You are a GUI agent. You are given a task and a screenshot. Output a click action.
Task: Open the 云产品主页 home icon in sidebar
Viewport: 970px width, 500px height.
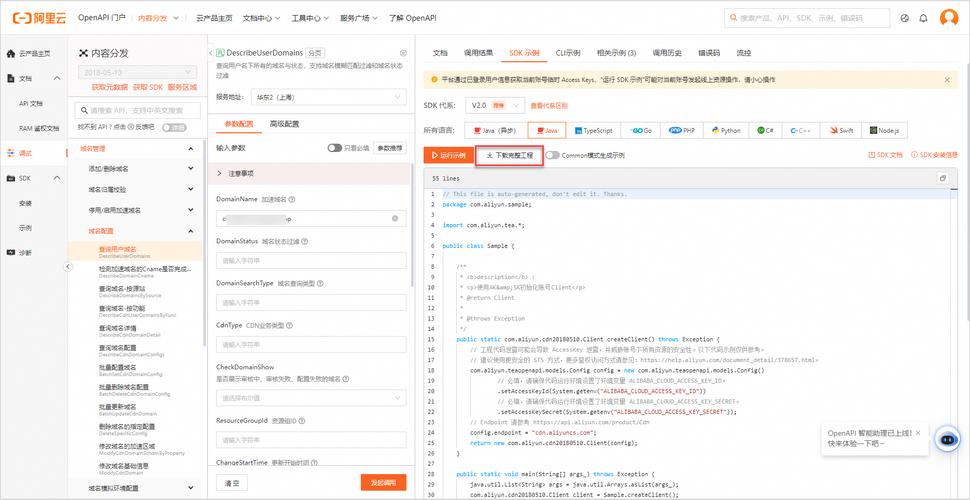coord(11,54)
